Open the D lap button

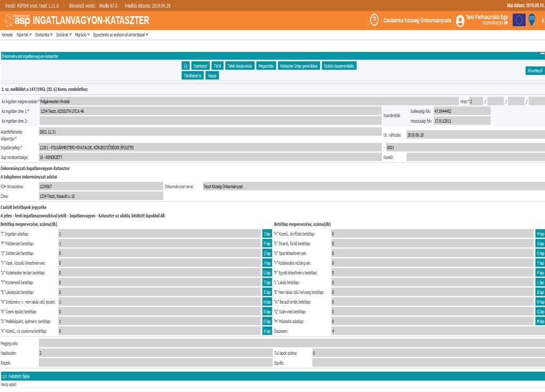click(x=267, y=321)
